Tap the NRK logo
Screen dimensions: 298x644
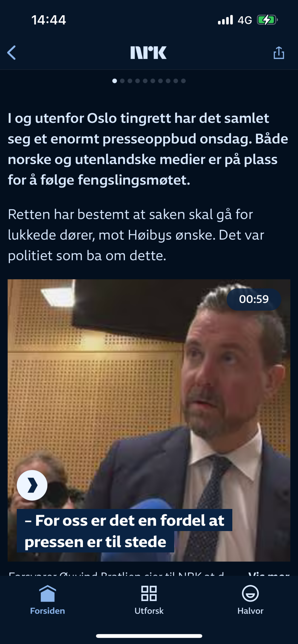148,52
